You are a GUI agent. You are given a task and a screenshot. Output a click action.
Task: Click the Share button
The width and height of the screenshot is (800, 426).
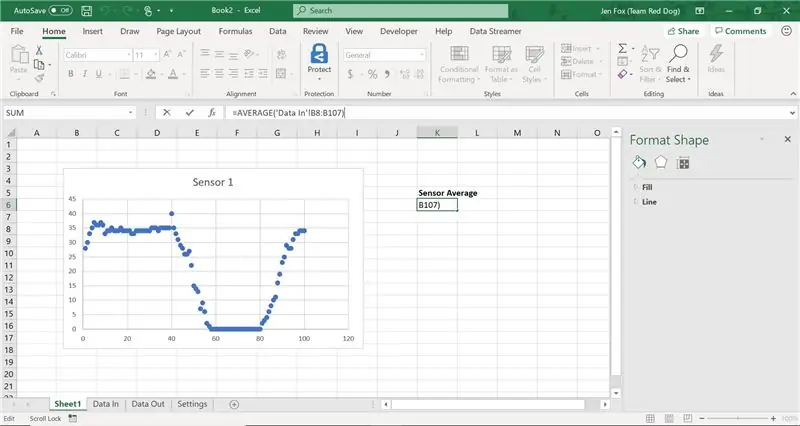[x=683, y=31]
